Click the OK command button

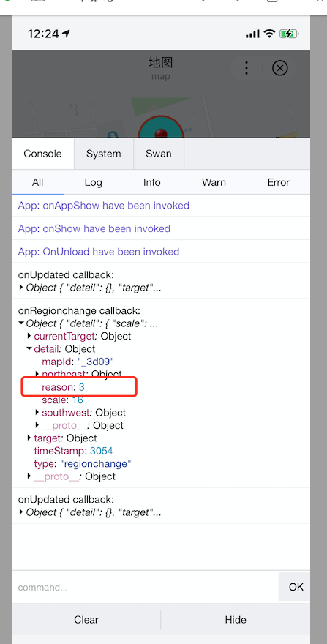[296, 587]
